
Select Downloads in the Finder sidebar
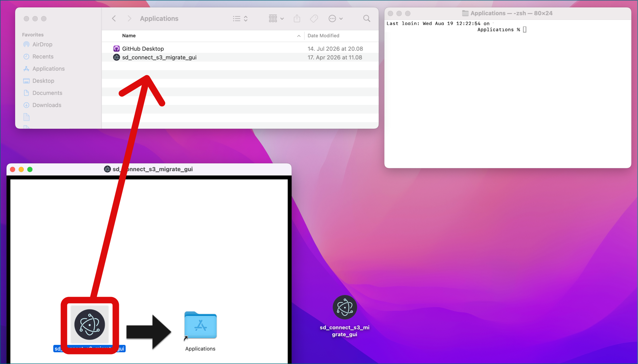47,105
